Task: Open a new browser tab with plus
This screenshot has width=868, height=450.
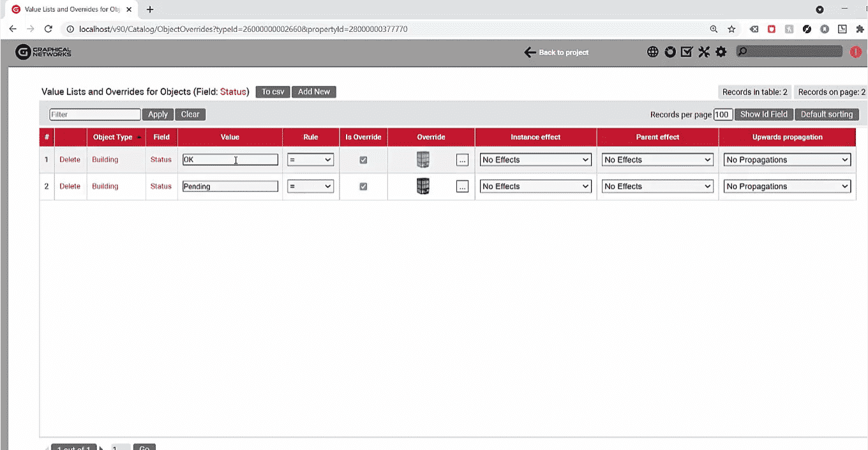Action: 150,10
